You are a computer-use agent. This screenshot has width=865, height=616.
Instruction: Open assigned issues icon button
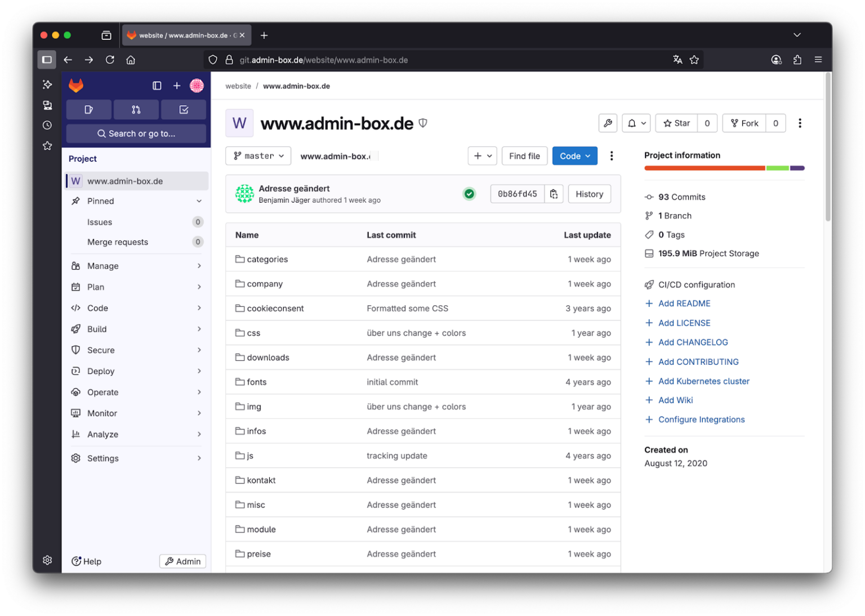tap(89, 110)
